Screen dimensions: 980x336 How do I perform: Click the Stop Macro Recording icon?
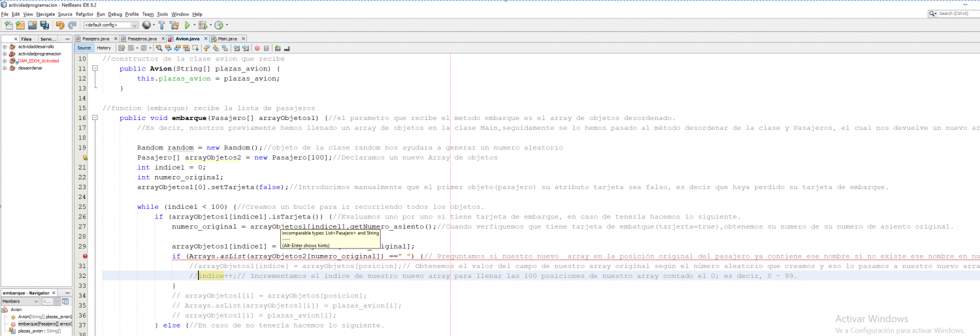[x=266, y=48]
